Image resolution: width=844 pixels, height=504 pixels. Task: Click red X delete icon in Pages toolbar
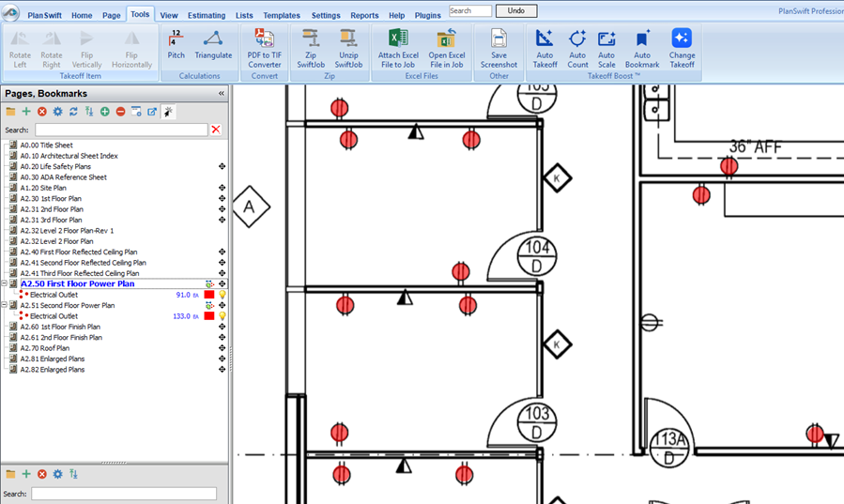42,112
